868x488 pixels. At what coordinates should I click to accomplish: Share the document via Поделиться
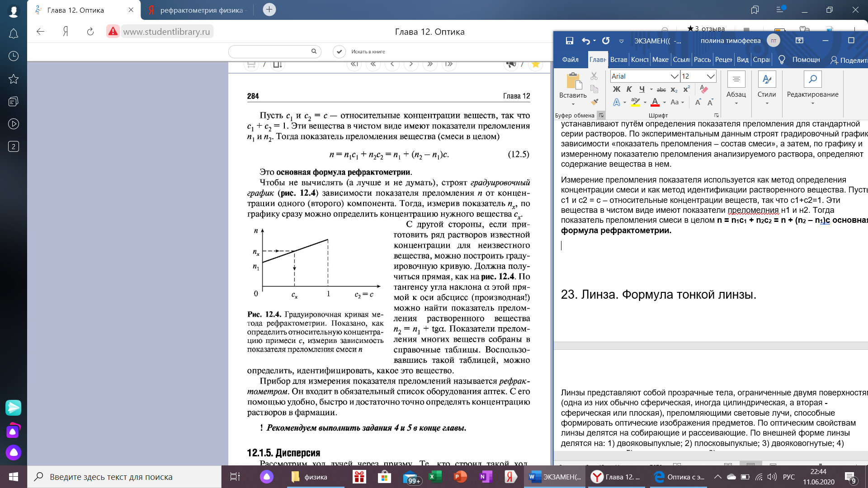click(849, 60)
